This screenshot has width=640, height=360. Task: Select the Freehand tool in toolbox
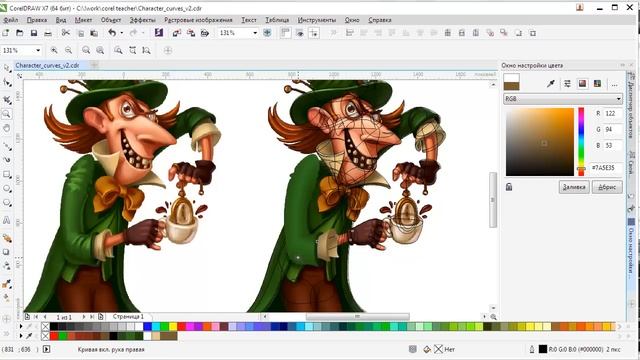pyautogui.click(x=7, y=146)
